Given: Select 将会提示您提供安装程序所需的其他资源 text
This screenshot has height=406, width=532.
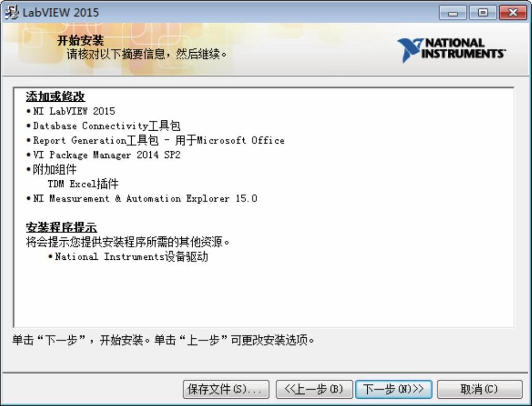Looking at the screenshot, I should 128,242.
